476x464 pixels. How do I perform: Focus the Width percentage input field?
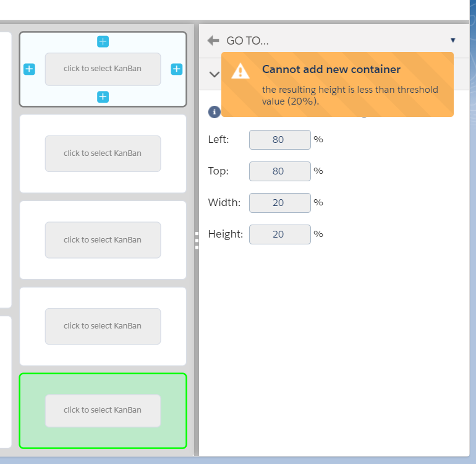tap(279, 203)
